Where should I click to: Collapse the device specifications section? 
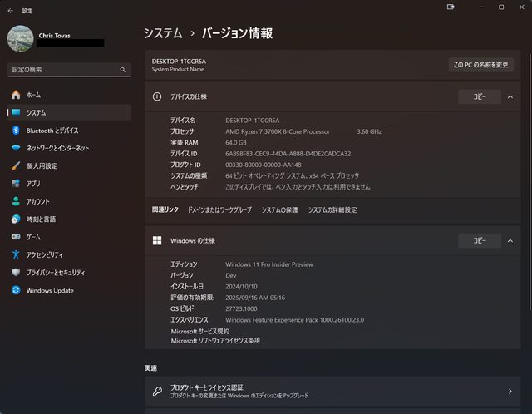point(510,97)
